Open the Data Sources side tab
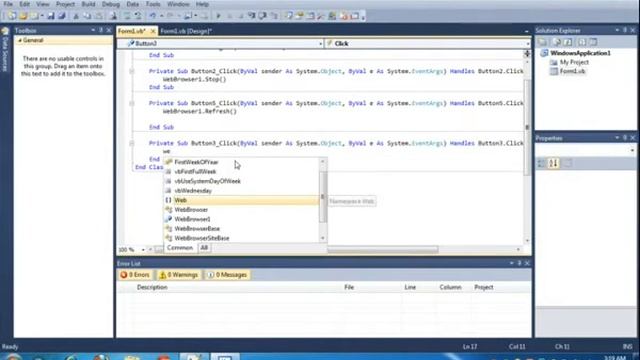 (x=5, y=50)
